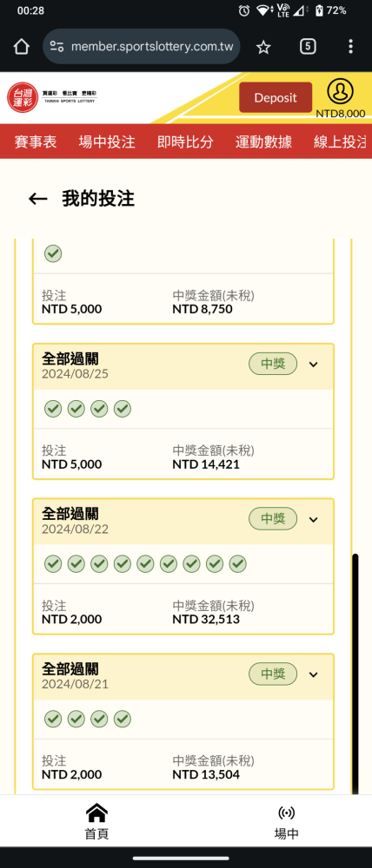Click the Taiwan Sports Lottery logo
The width and height of the screenshot is (372, 868).
coord(53,97)
